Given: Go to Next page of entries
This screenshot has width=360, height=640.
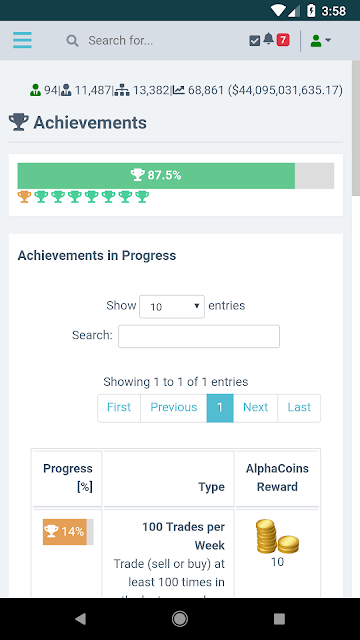Looking at the screenshot, I should (256, 408).
